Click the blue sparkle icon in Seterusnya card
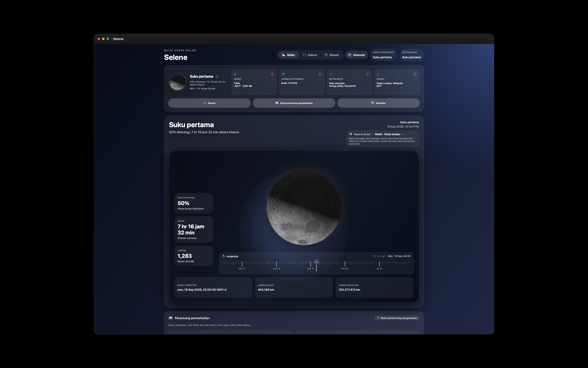 click(x=331, y=74)
